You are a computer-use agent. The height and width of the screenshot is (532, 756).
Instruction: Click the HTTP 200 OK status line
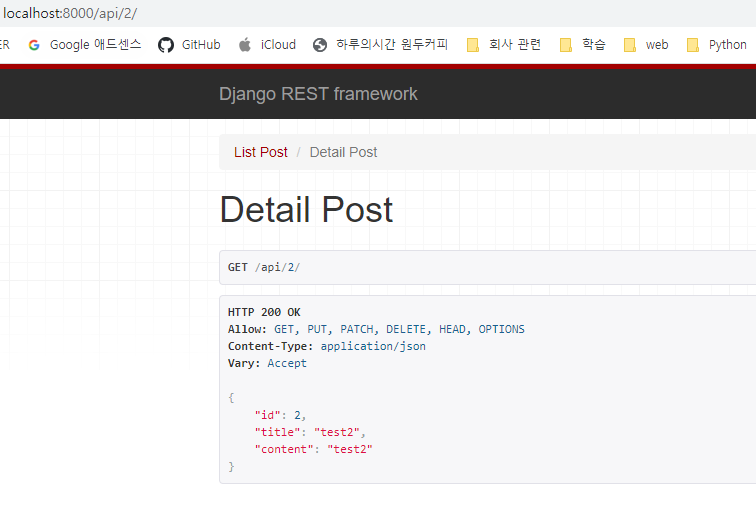pyautogui.click(x=264, y=312)
